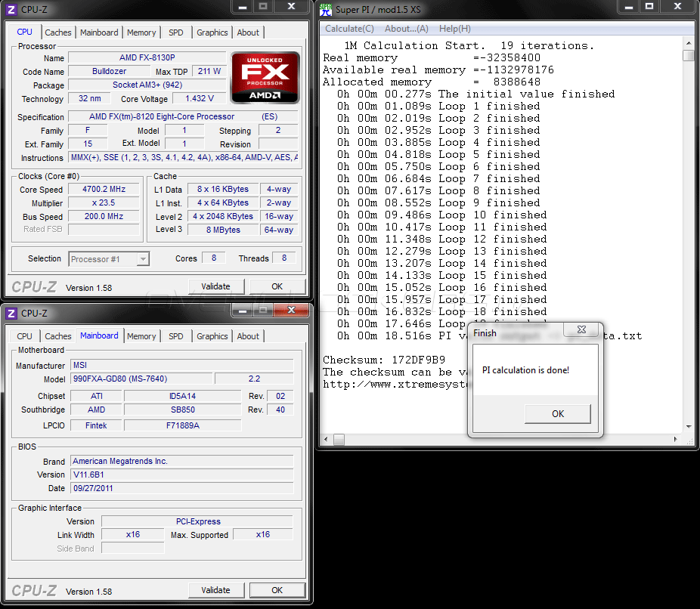Click the Core Voltage 1.432 V value
700x609 pixels.
[x=200, y=98]
